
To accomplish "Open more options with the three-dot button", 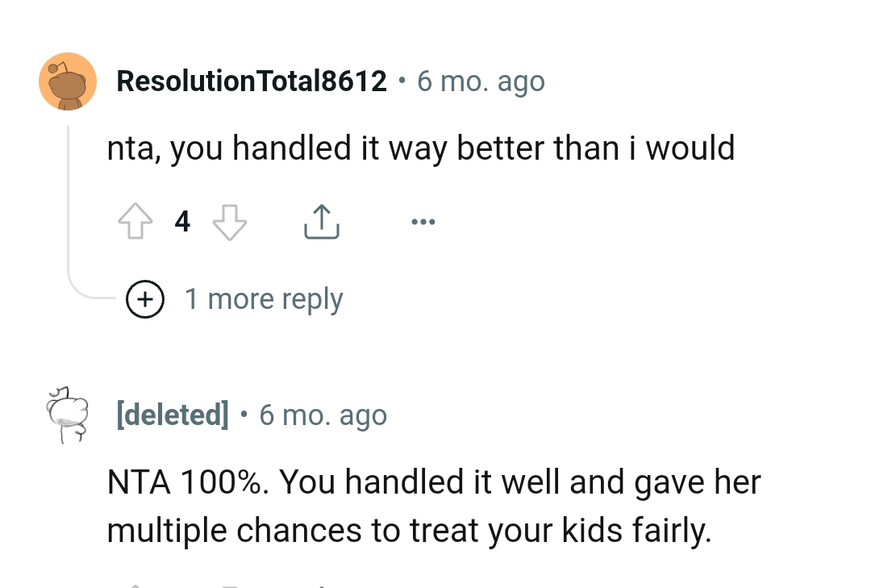I will click(x=423, y=221).
